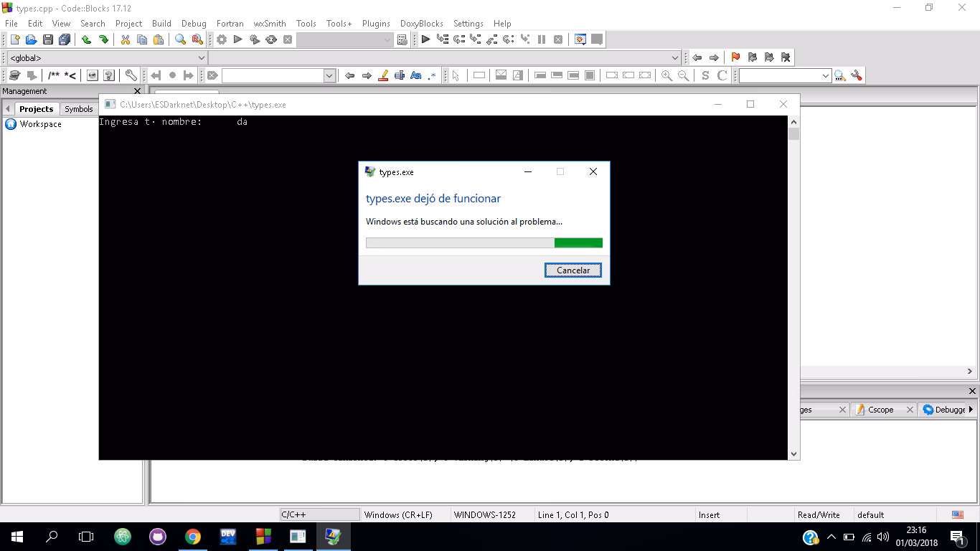
Task: Click the zoom out magnifier icon
Action: pos(683,75)
